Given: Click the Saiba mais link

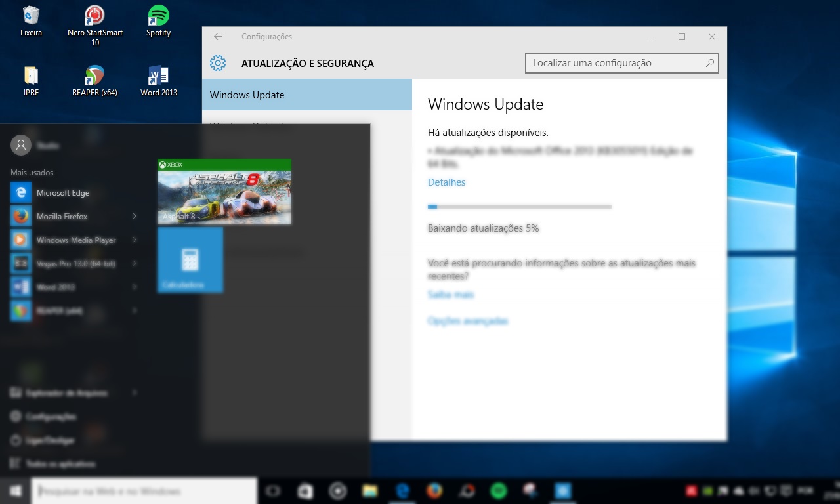Looking at the screenshot, I should point(450,295).
